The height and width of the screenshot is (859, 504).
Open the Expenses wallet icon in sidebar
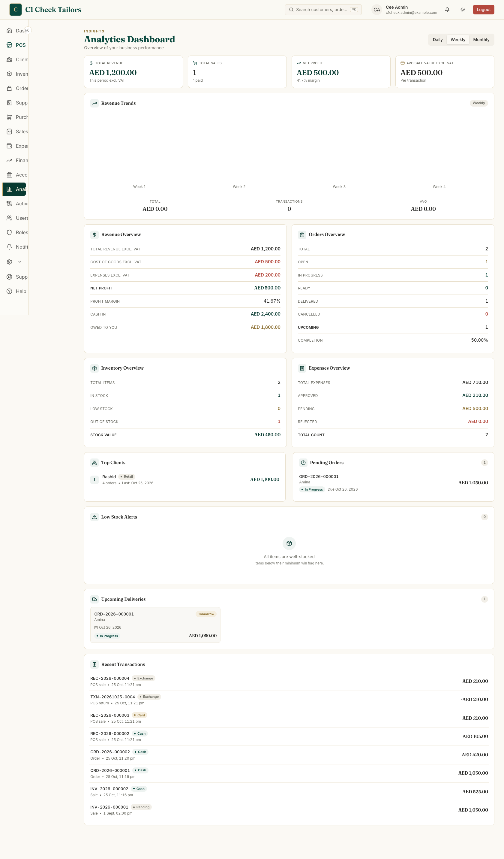9,146
